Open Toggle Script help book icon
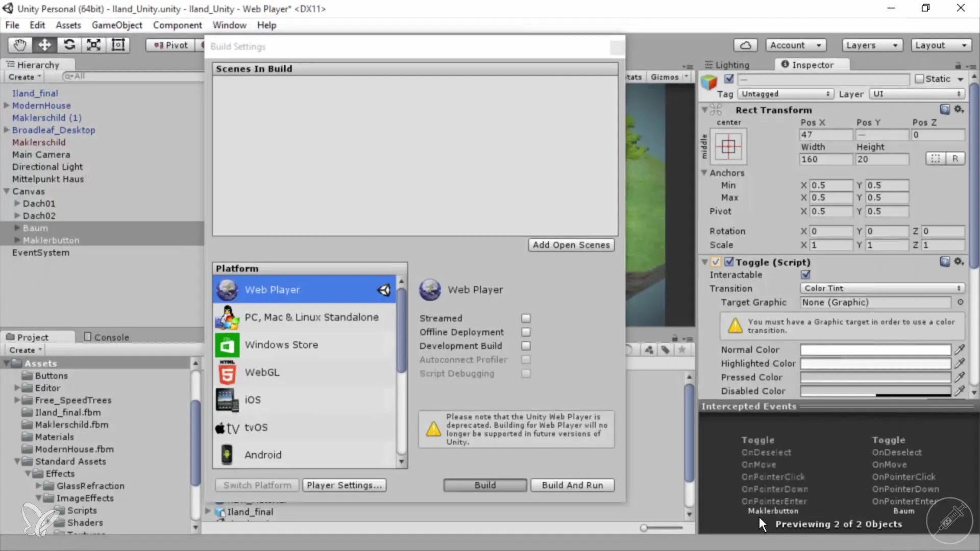Image resolution: width=980 pixels, height=551 pixels. click(945, 262)
